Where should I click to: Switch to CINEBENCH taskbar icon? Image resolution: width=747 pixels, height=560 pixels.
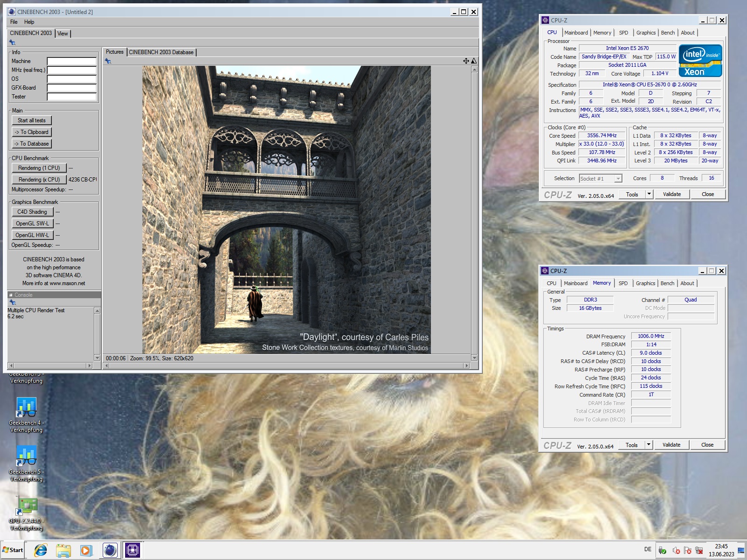(x=110, y=550)
